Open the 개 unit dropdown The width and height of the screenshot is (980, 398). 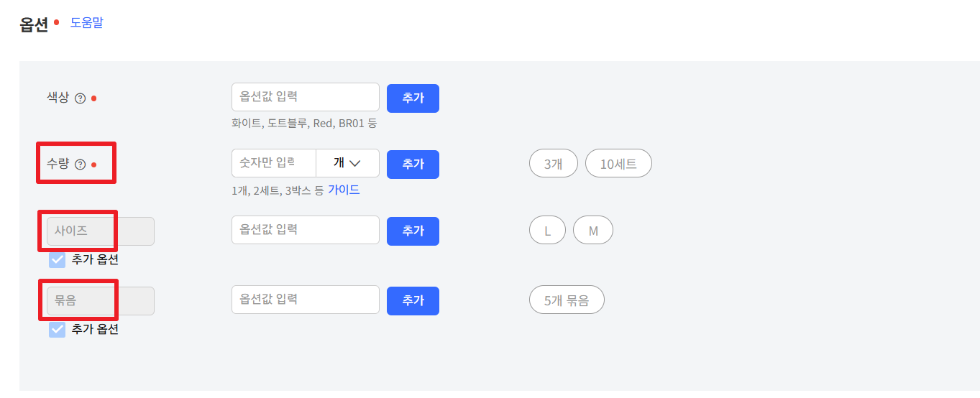[x=347, y=163]
